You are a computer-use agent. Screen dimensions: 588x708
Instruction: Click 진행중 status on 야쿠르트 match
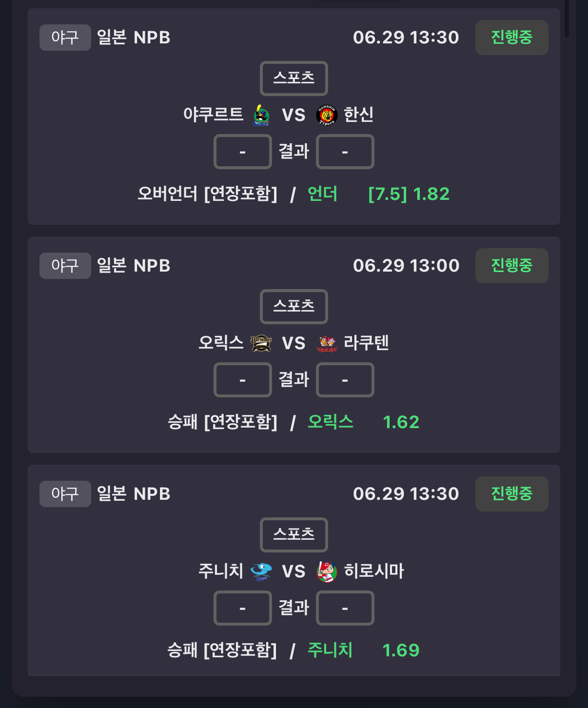point(512,38)
